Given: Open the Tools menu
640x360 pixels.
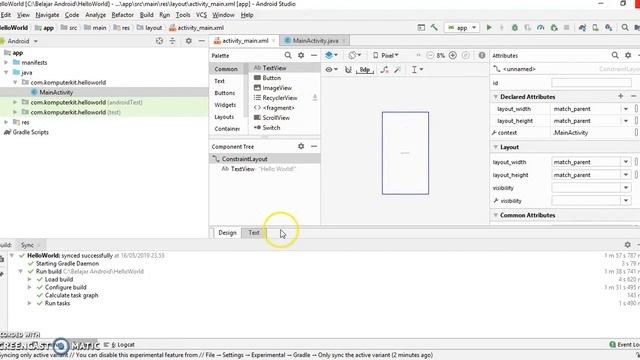Looking at the screenshot, I should [x=183, y=15].
